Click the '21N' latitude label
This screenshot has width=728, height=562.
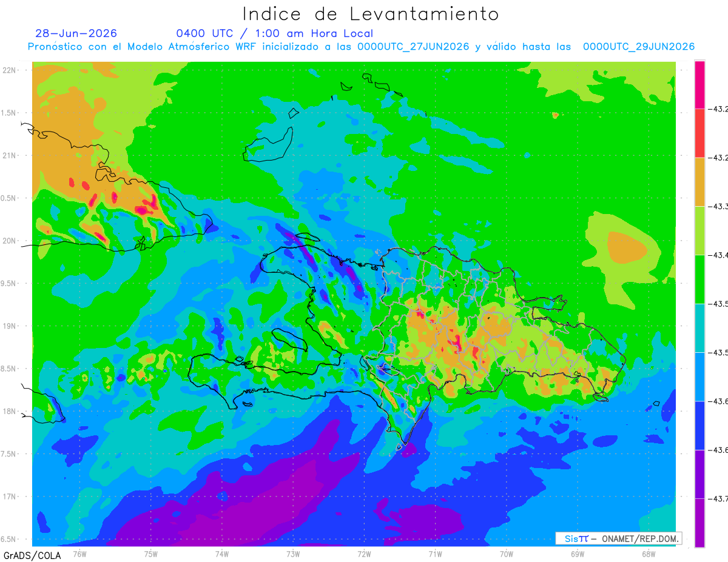coord(10,156)
